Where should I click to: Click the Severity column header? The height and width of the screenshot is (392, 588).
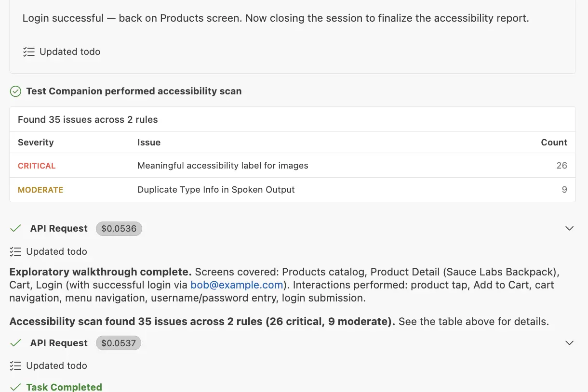(x=36, y=143)
